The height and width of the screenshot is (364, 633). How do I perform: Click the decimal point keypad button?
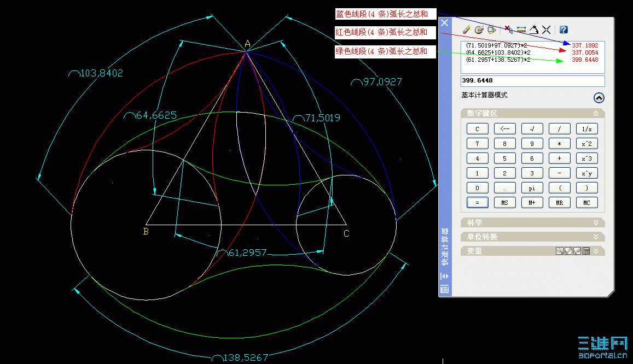point(504,188)
